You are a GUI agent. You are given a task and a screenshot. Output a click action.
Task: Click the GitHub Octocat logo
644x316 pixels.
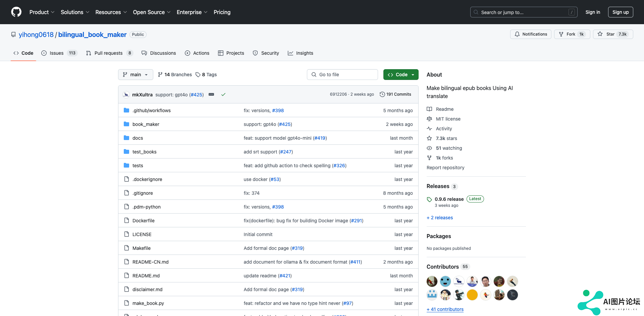tap(16, 12)
